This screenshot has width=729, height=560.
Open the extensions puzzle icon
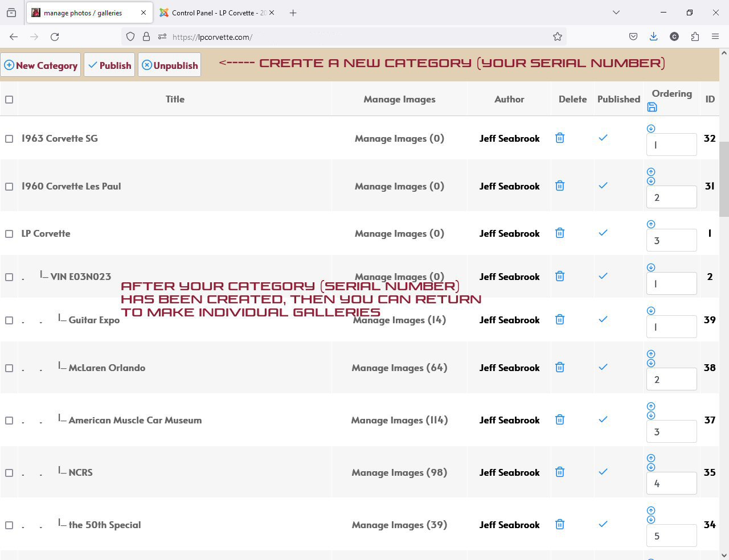point(695,36)
